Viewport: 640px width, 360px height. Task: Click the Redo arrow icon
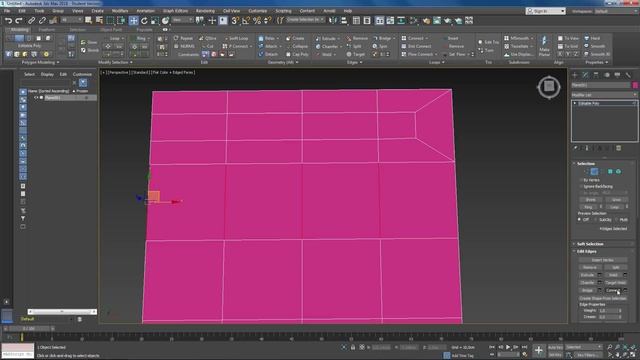(19, 20)
